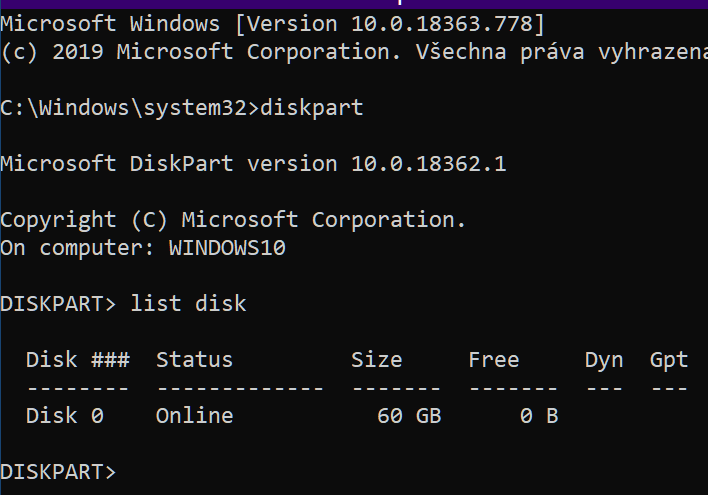
Task: Click the 'Dyn' column header
Action: [x=604, y=361]
